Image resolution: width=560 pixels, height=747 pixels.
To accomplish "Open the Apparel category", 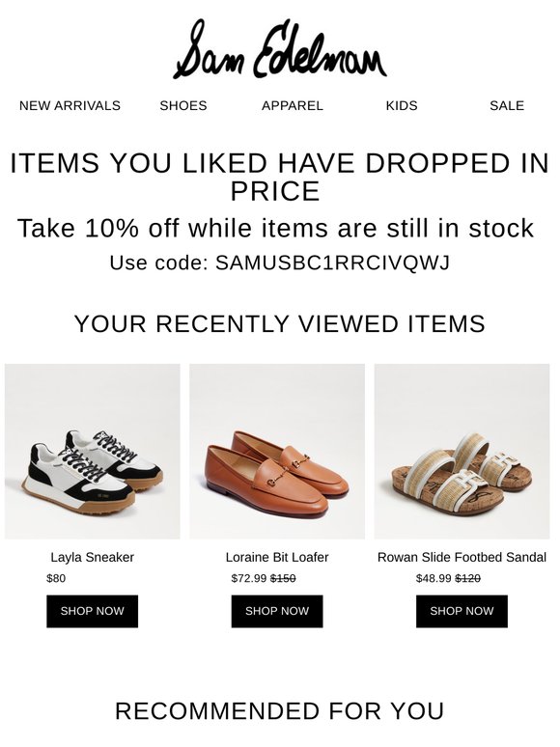I will (x=293, y=106).
